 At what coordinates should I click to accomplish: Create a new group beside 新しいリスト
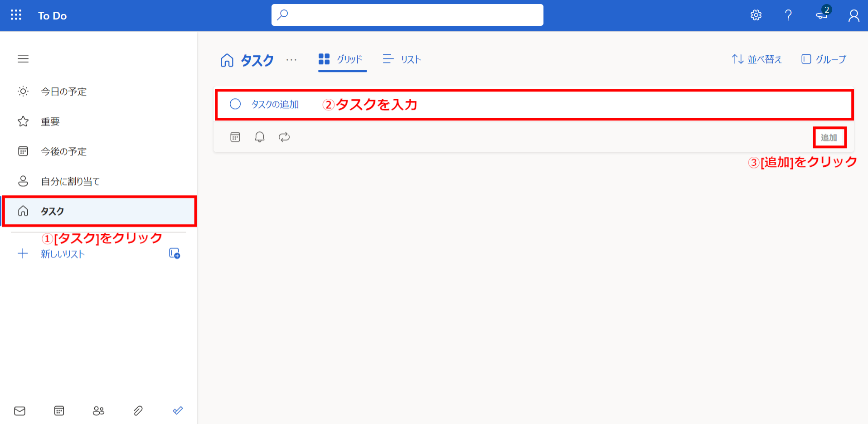click(x=175, y=254)
